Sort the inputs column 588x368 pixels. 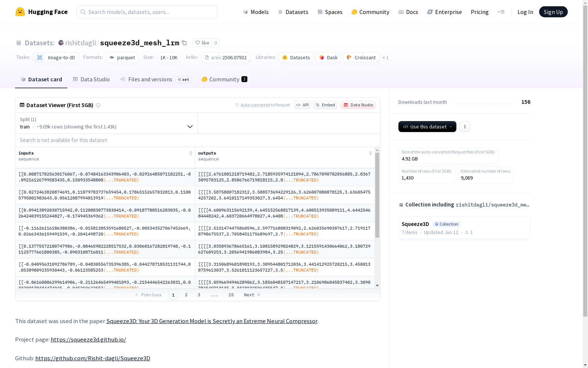pos(191,153)
